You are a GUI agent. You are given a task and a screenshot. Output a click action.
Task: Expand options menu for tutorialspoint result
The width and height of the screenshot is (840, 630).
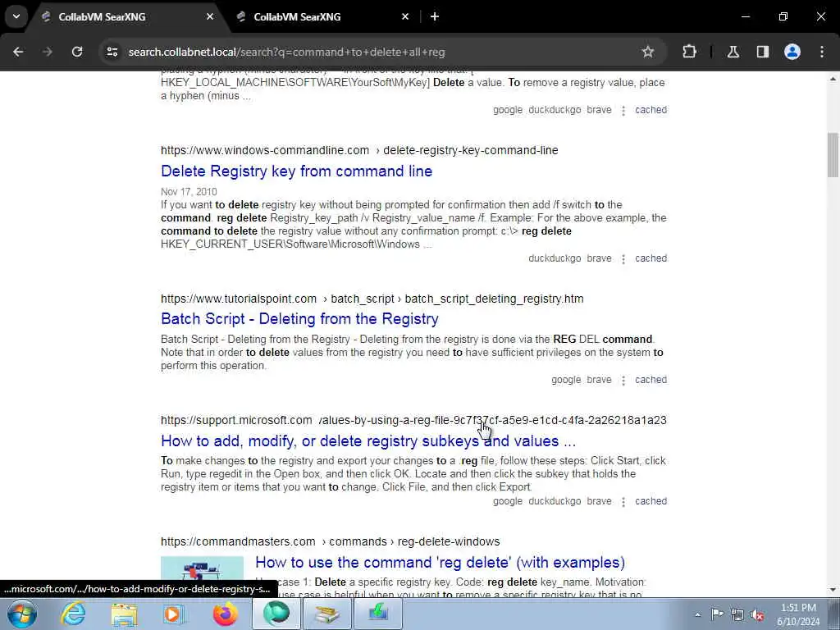tap(623, 381)
